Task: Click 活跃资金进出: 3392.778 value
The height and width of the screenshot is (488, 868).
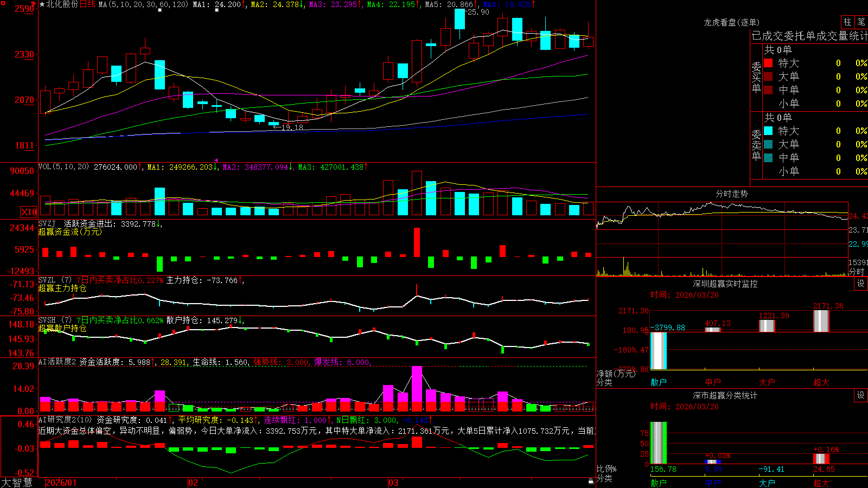Action: [x=110, y=223]
